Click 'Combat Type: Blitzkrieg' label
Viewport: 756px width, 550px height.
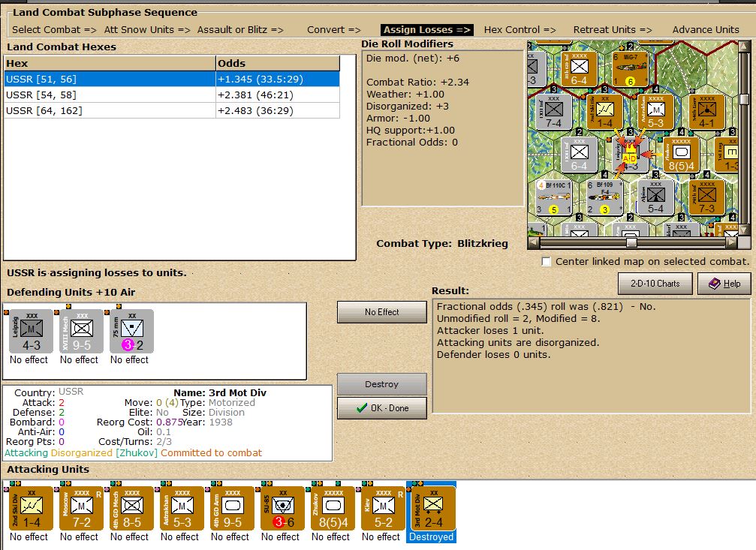442,243
